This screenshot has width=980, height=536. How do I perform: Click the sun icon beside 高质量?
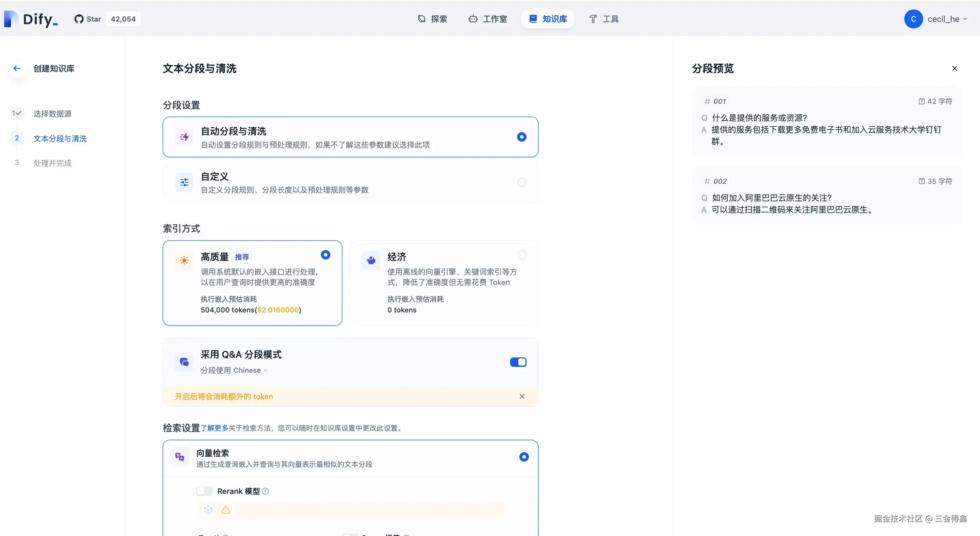pos(184,260)
